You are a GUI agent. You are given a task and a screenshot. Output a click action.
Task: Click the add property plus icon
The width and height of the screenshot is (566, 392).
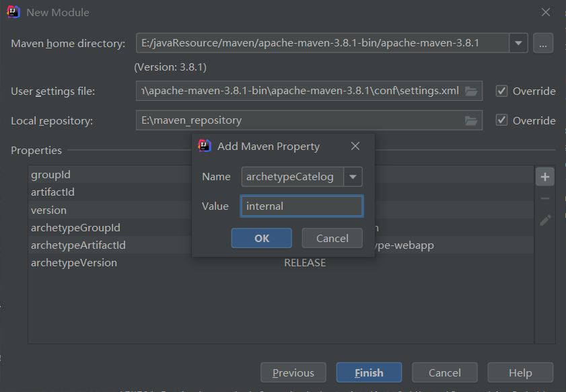click(544, 177)
